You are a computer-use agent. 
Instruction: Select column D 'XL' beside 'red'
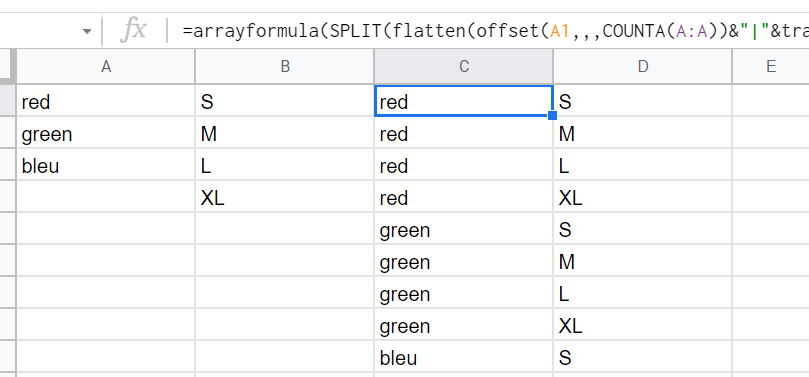click(642, 197)
